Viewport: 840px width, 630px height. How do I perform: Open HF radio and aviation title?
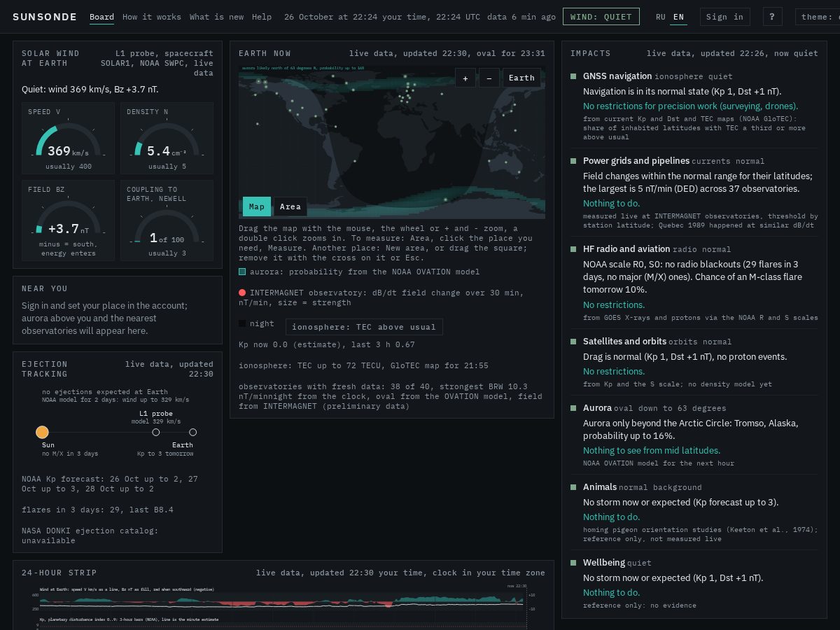coord(626,248)
